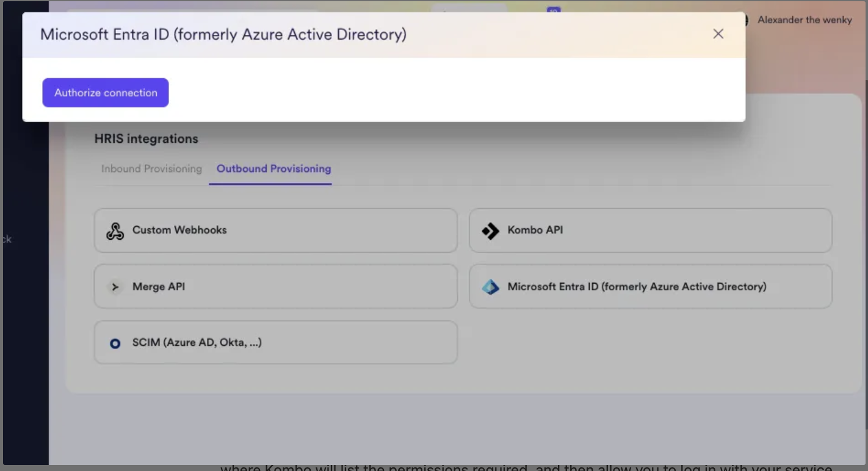Open the Alexander the wenky profile menu

coord(805,20)
